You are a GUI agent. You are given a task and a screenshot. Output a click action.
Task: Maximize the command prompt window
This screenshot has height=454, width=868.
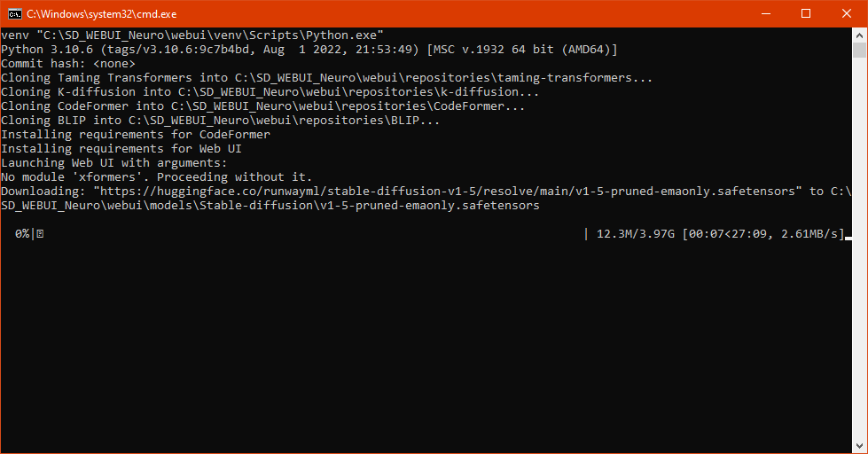coord(806,13)
